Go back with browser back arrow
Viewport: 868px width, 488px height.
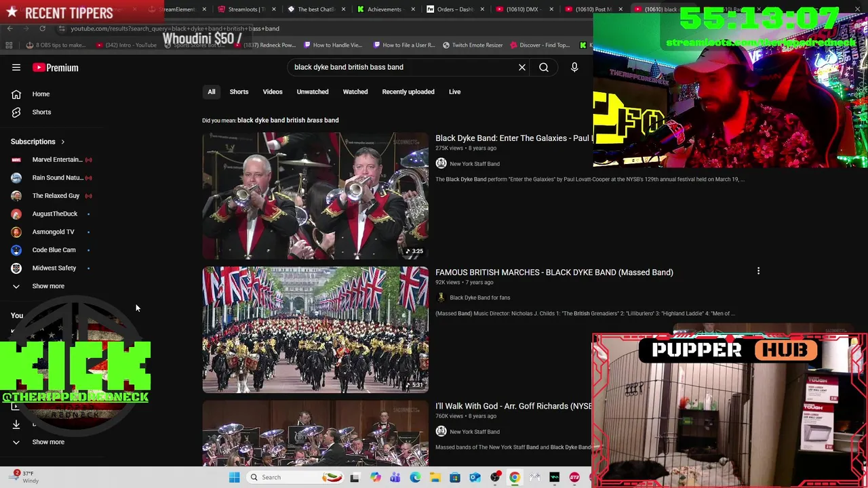(9, 28)
